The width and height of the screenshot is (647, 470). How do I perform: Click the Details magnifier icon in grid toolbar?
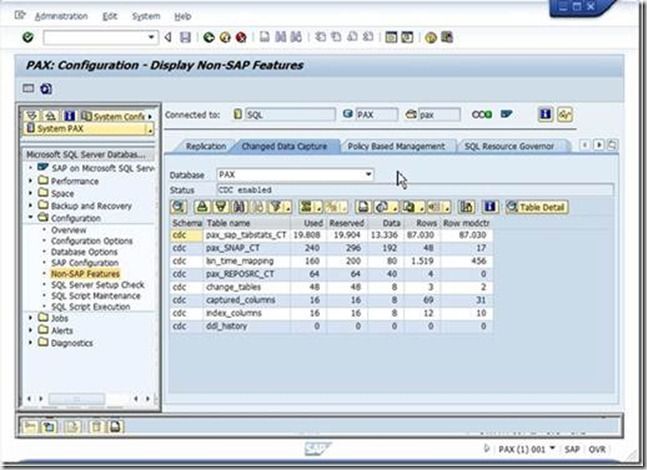click(x=179, y=207)
